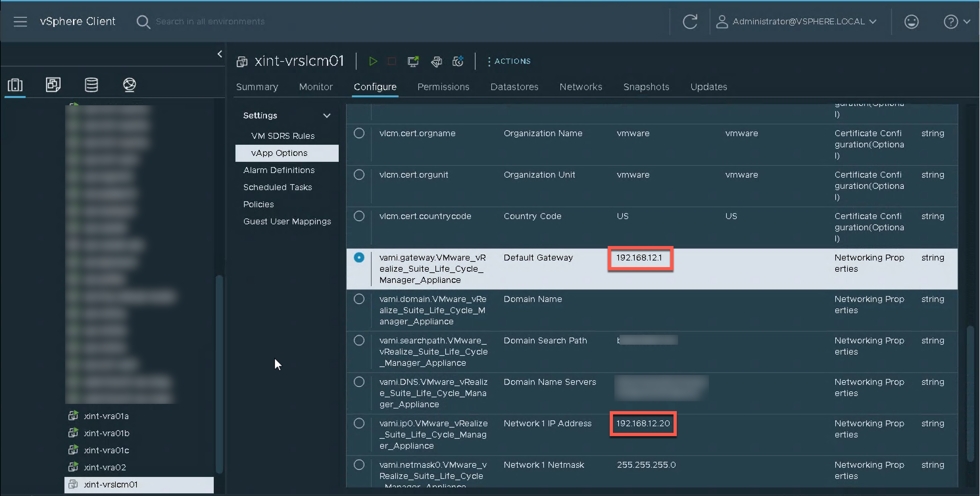Click the Country Code label cell

532,216
